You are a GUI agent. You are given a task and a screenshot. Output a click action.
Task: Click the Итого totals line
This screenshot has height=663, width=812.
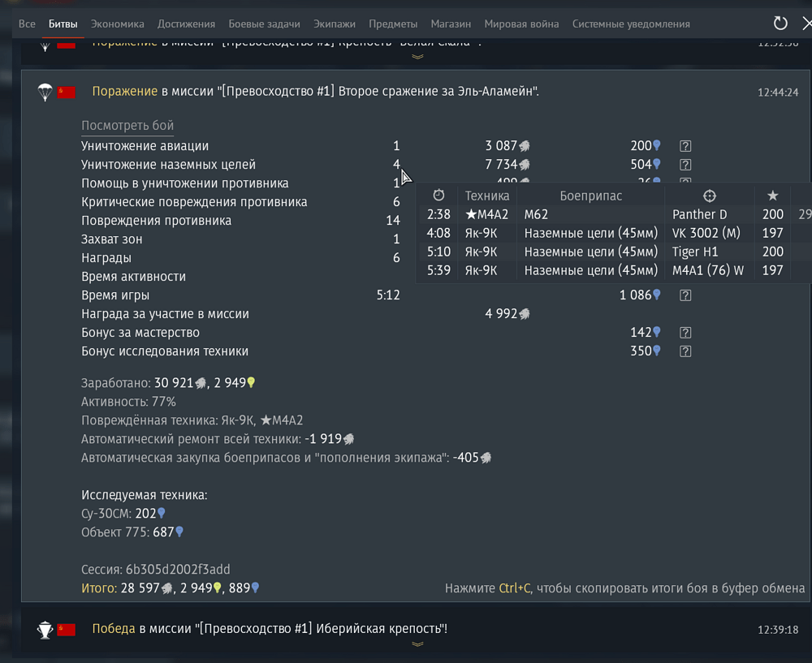point(171,588)
